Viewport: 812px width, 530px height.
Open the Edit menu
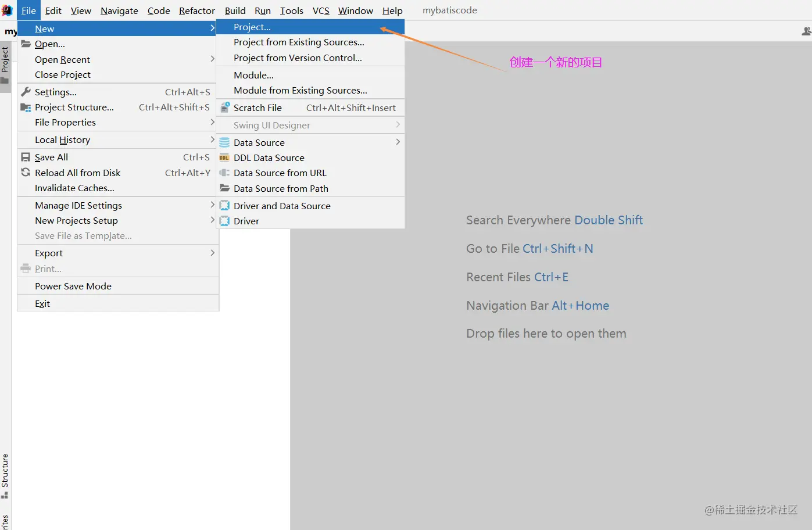point(53,10)
